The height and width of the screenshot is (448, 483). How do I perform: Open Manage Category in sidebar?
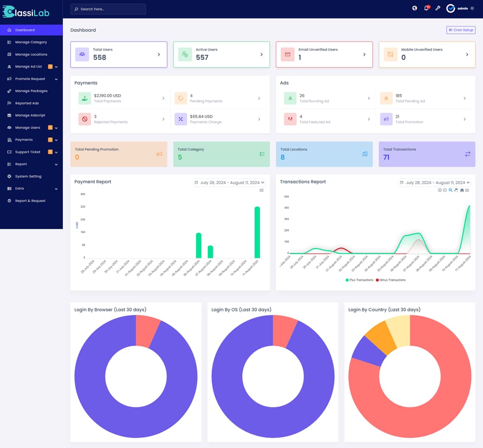click(31, 42)
